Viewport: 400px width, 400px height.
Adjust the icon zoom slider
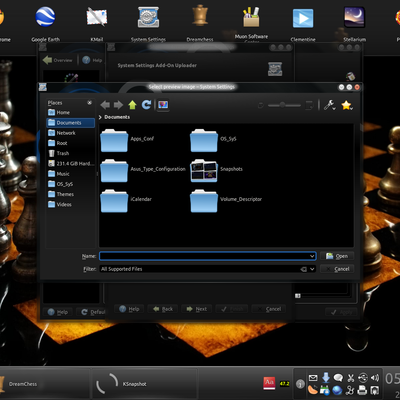click(x=284, y=105)
